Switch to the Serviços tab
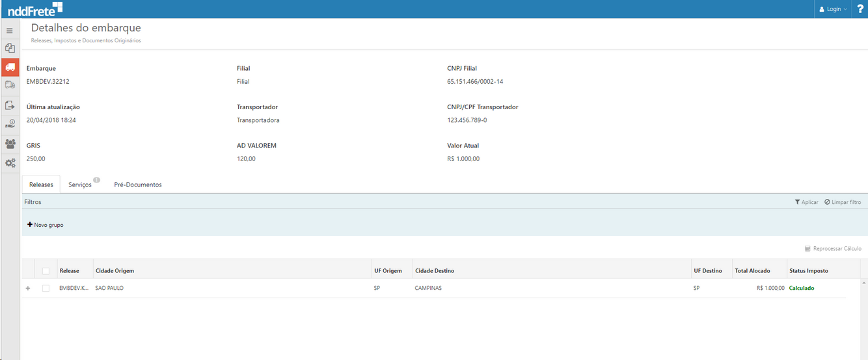Image resolution: width=868 pixels, height=360 pixels. point(80,185)
